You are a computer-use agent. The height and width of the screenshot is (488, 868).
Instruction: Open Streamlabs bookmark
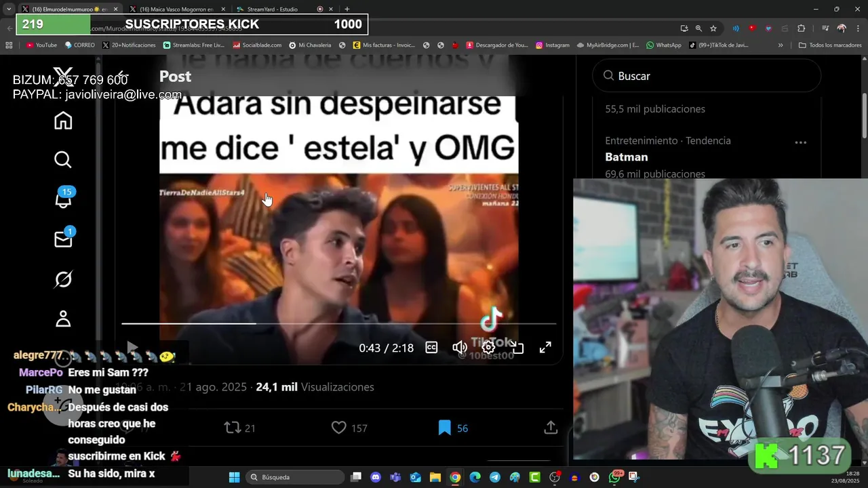pyautogui.click(x=193, y=45)
